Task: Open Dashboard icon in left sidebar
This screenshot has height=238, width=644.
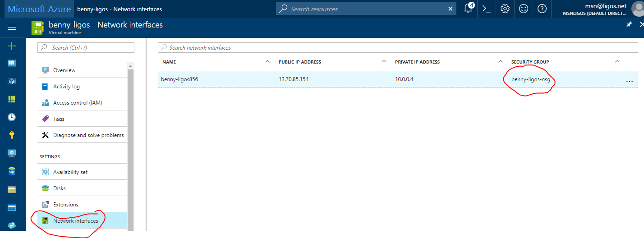Action: [12, 63]
